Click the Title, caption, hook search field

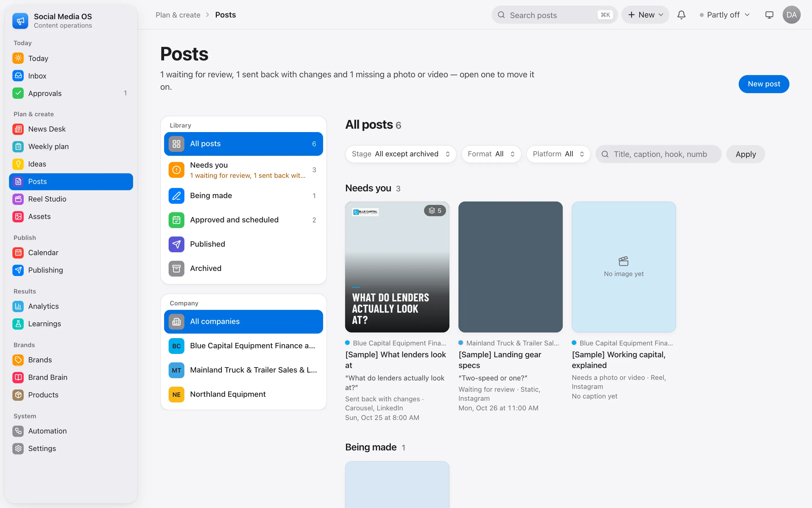tap(658, 154)
